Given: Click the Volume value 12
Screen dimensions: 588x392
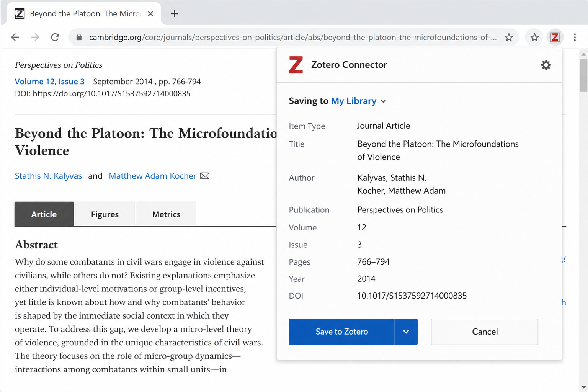Looking at the screenshot, I should pyautogui.click(x=362, y=227).
